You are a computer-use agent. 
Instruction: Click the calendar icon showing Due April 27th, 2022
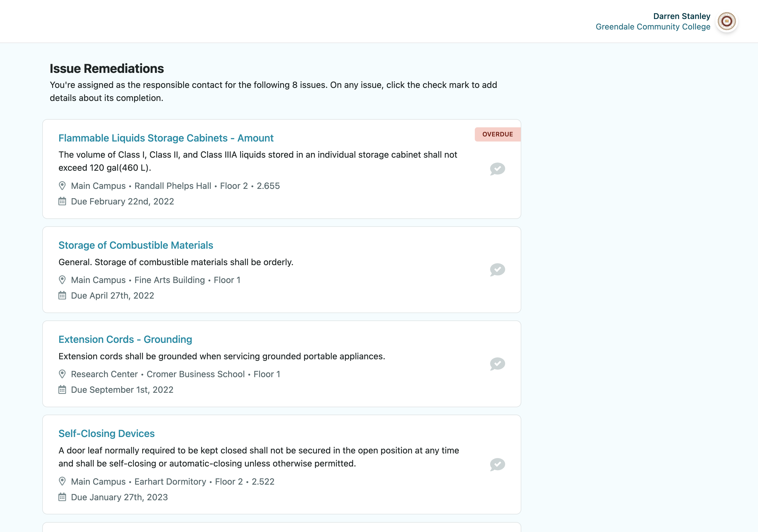(x=62, y=295)
